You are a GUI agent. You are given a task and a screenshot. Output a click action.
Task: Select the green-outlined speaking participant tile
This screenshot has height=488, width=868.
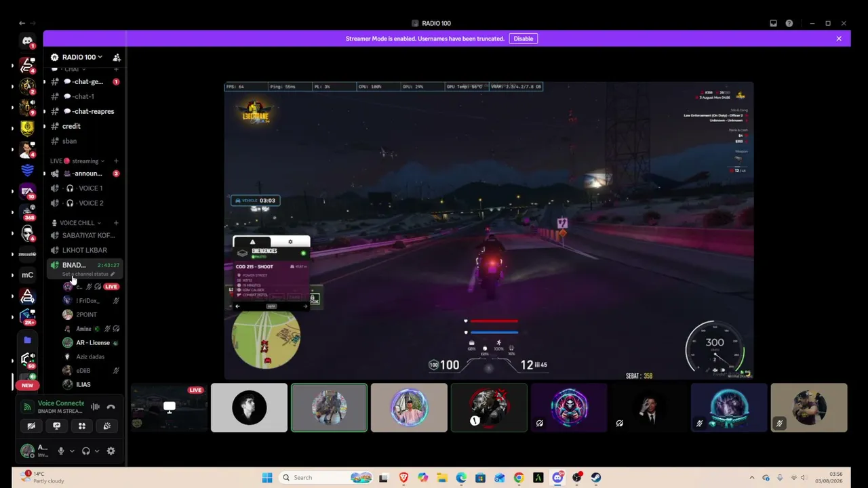(329, 407)
